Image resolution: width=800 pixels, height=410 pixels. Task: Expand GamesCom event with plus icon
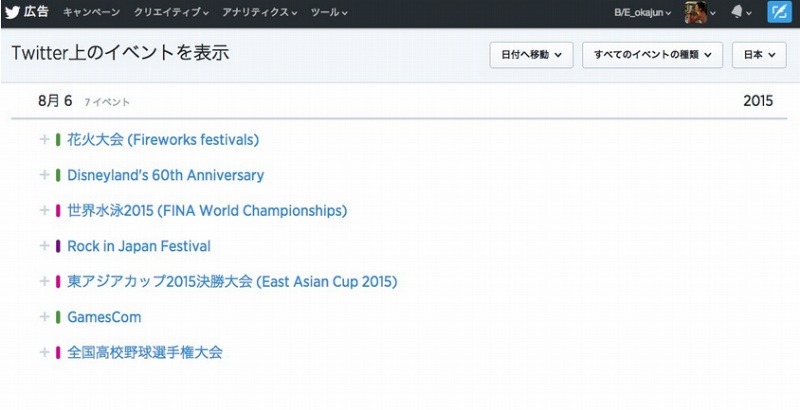click(x=44, y=317)
